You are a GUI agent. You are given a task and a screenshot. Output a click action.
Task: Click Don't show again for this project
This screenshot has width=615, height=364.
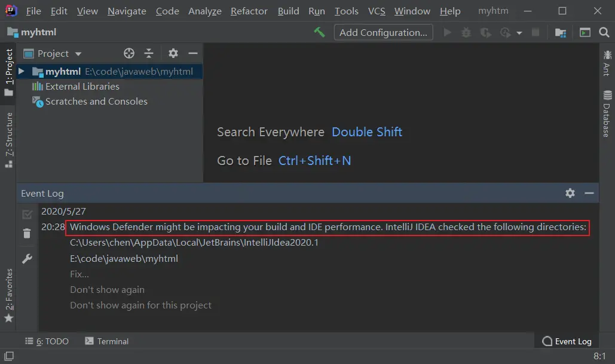tap(140, 305)
